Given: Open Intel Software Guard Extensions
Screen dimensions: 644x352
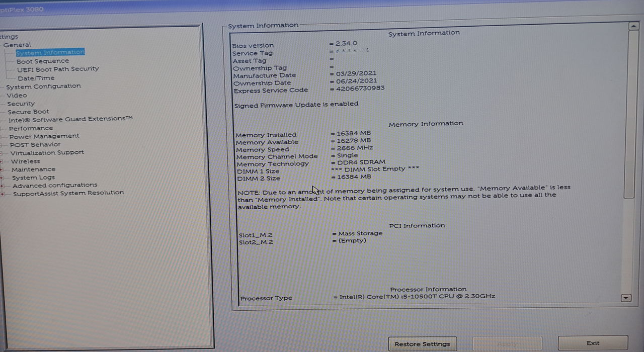Looking at the screenshot, I should coord(70,119).
